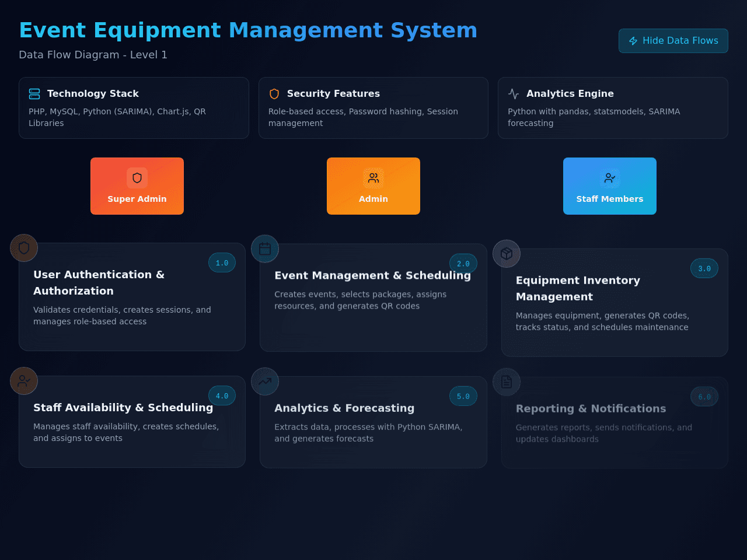The image size is (747, 560).
Task: Select the Admin entity card
Action: [373, 186]
